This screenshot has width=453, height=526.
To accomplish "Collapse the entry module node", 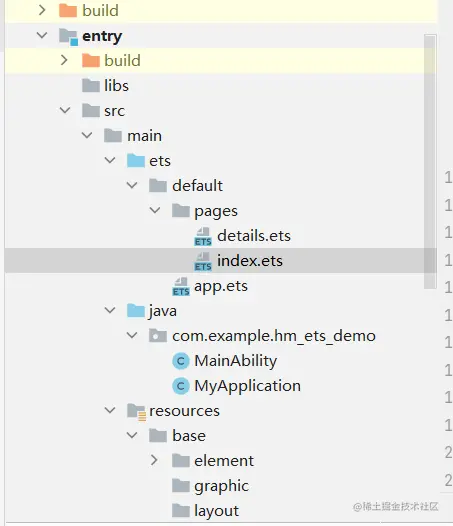I will (42, 35).
